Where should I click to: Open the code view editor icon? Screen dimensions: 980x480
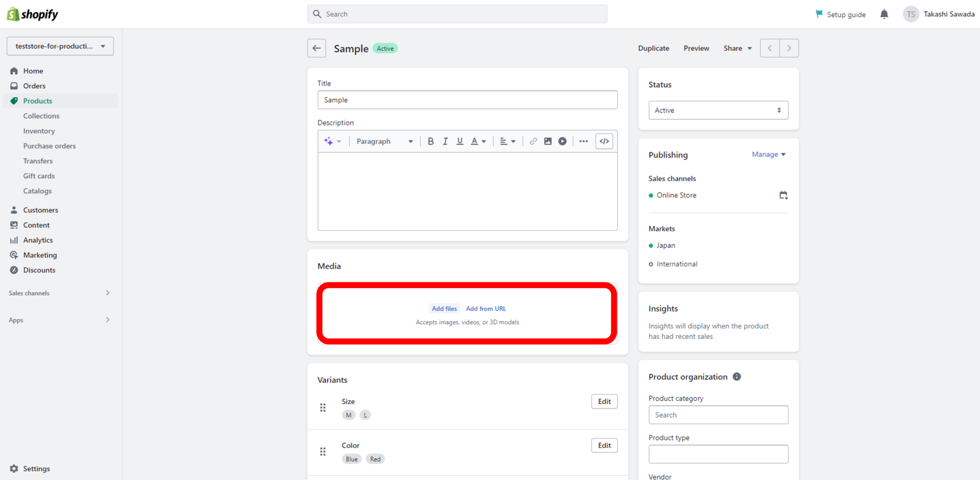pos(604,141)
